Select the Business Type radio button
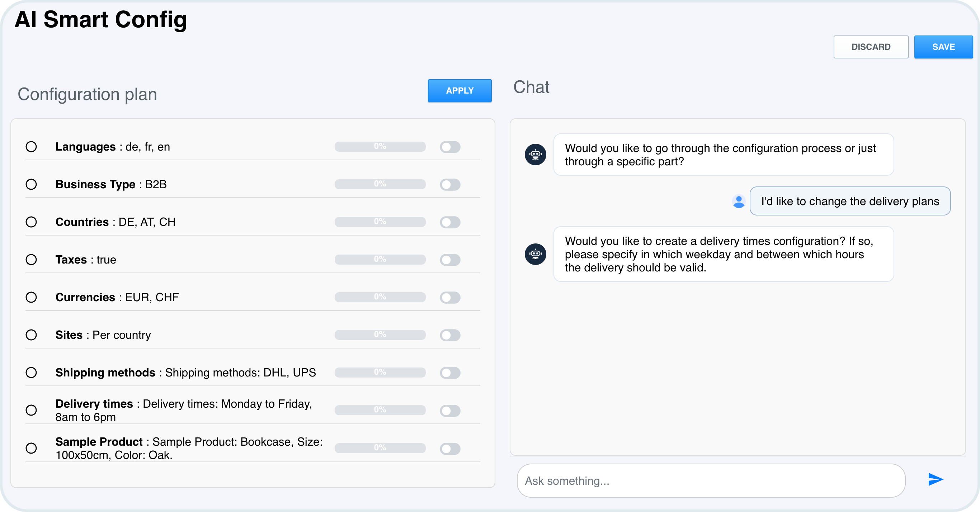 pos(31,184)
